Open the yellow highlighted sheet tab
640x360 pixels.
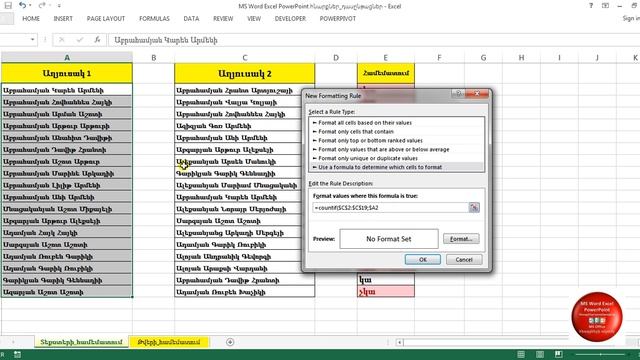click(x=169, y=342)
